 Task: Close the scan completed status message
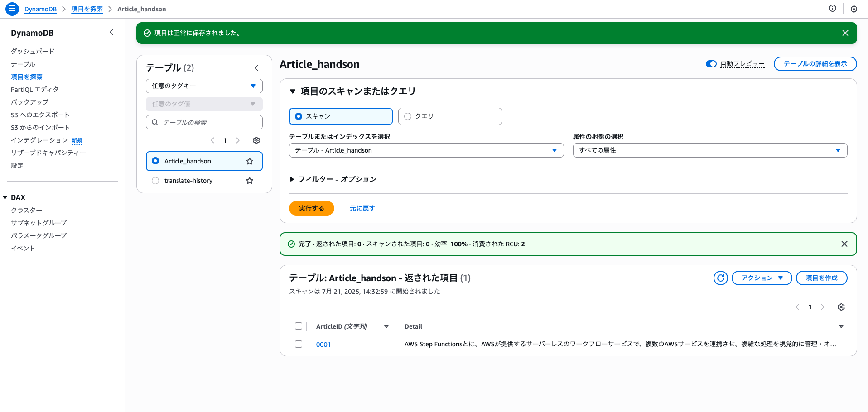[x=844, y=244]
